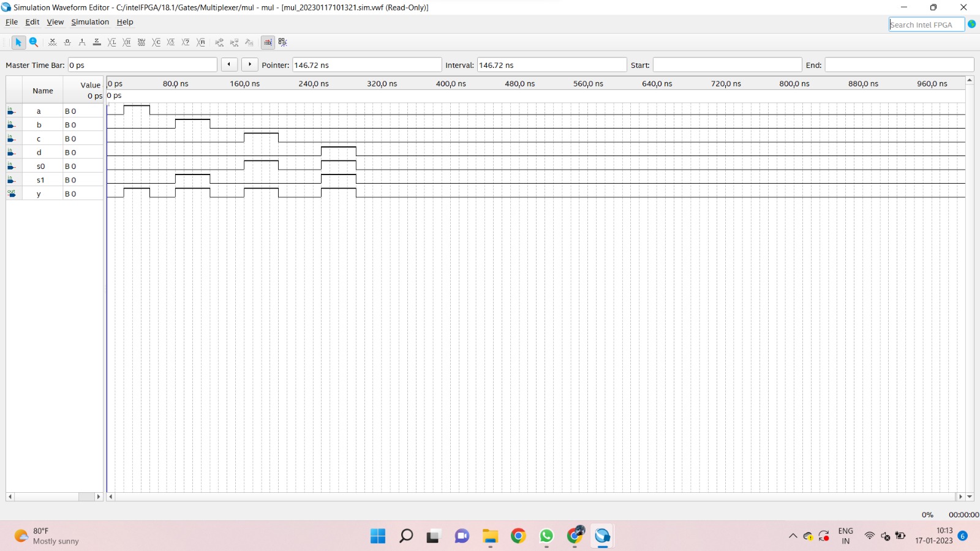This screenshot has height=551, width=980.
Task: Toggle the highlighted waveform display button
Action: 268,42
